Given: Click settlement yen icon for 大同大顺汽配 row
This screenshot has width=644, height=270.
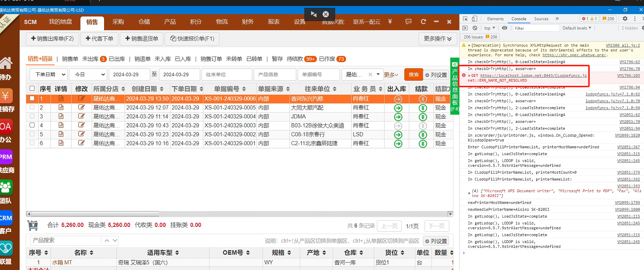Looking at the screenshot, I should 423,108.
